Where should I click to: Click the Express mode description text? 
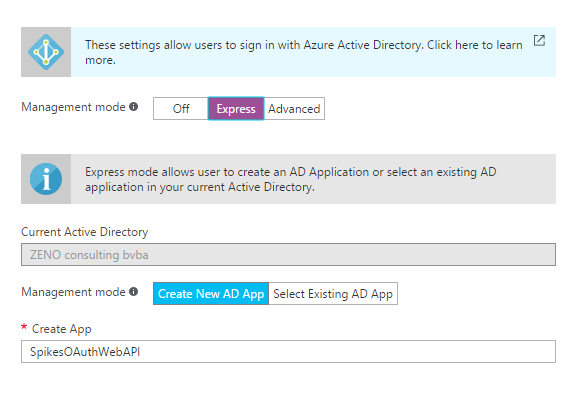(291, 179)
